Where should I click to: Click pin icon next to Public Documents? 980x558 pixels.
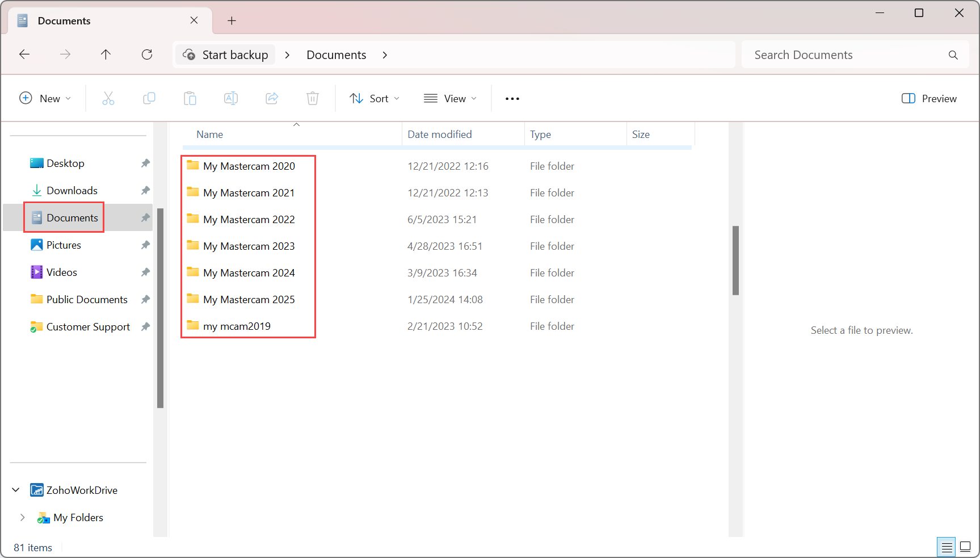pyautogui.click(x=145, y=300)
